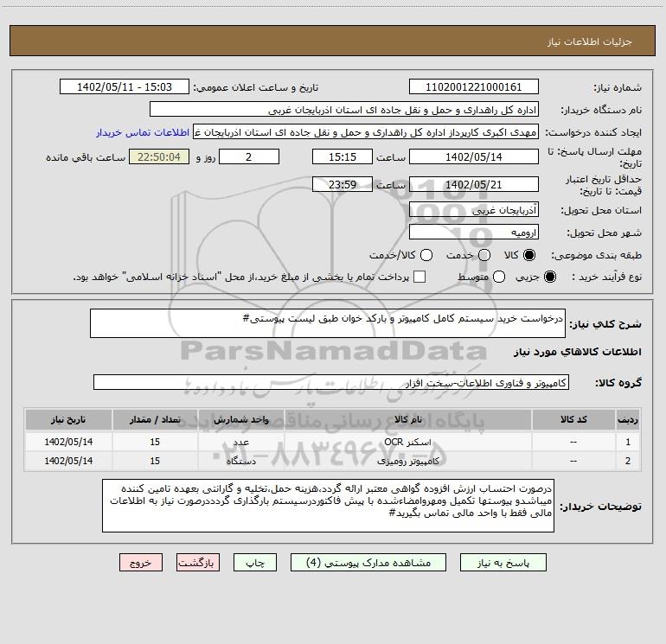The width and height of the screenshot is (666, 644).
Task: Click the need number field 1102001221000161
Action: tap(474, 87)
